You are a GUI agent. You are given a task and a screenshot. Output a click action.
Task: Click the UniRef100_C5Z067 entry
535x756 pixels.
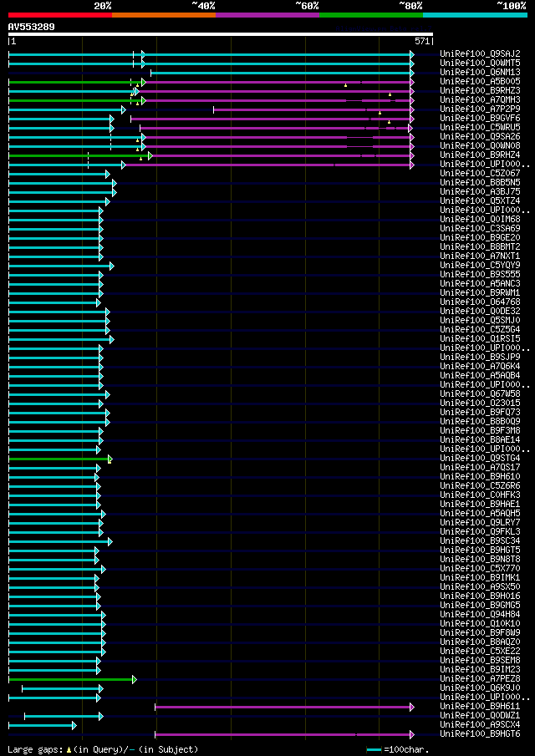click(x=481, y=173)
